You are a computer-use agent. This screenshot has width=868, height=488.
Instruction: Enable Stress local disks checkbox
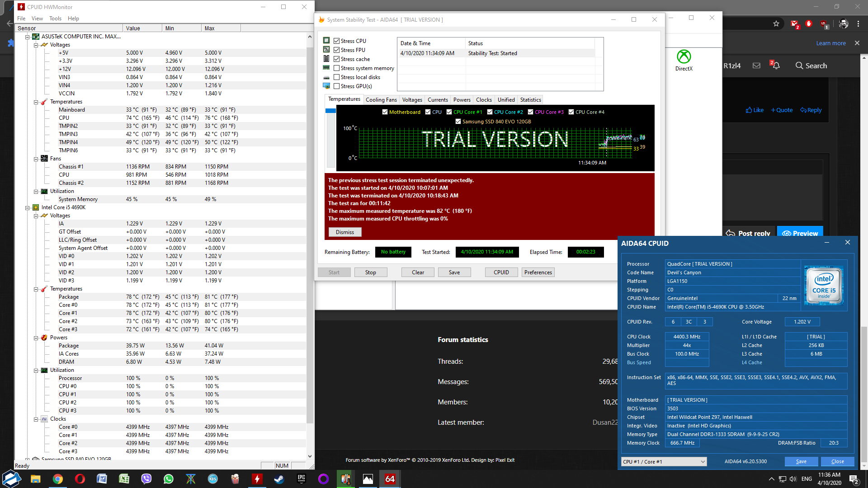(x=336, y=77)
